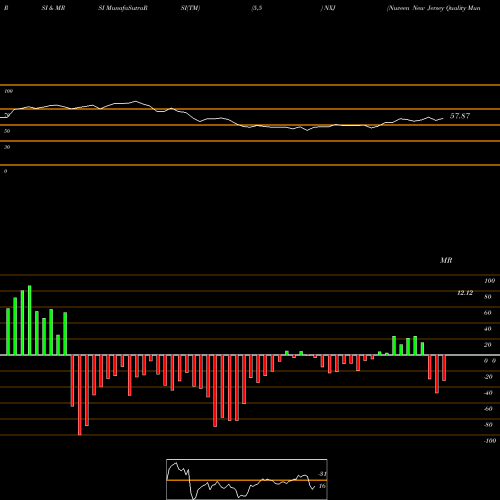Image resolution: width=500 pixels, height=500 pixels.
Task: Click the -80 label on MR axis
Action: coord(488,425)
